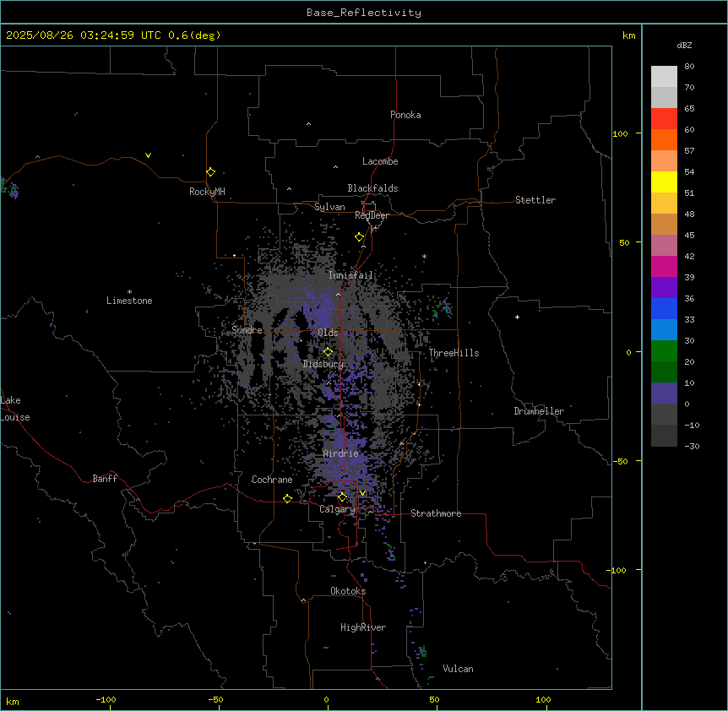Select the bright green legend swatch above 20

[664, 351]
